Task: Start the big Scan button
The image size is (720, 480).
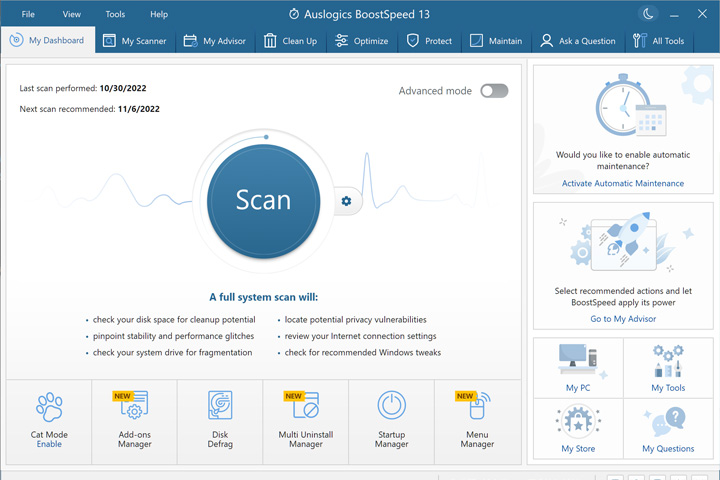Action: point(264,201)
